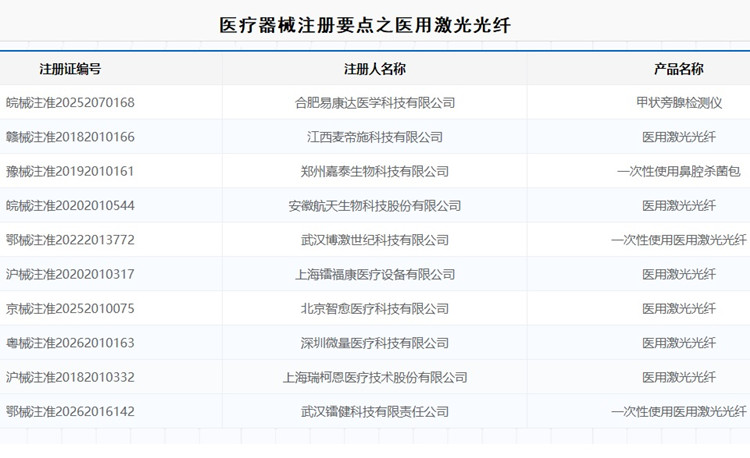Viewport: 750px width, 458px height.
Task: Click registrant 北京智愈医疗科技有限公司
Action: click(375, 308)
